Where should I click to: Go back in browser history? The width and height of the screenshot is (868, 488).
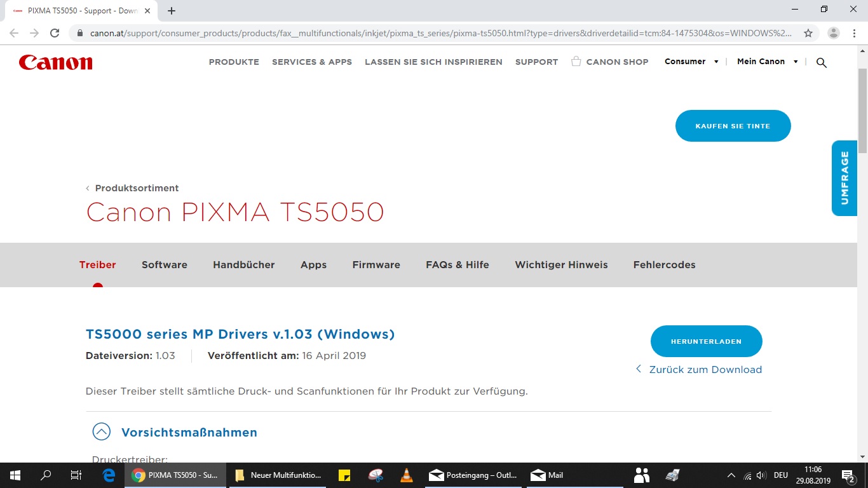coord(14,33)
